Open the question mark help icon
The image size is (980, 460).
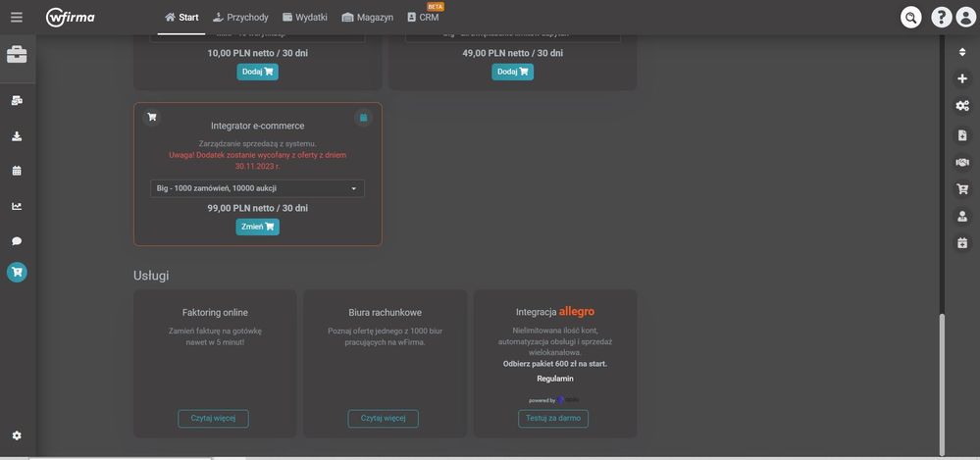pos(941,17)
